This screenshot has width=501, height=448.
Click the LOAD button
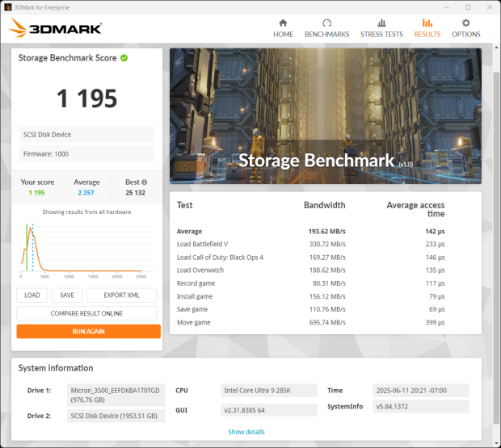(32, 295)
